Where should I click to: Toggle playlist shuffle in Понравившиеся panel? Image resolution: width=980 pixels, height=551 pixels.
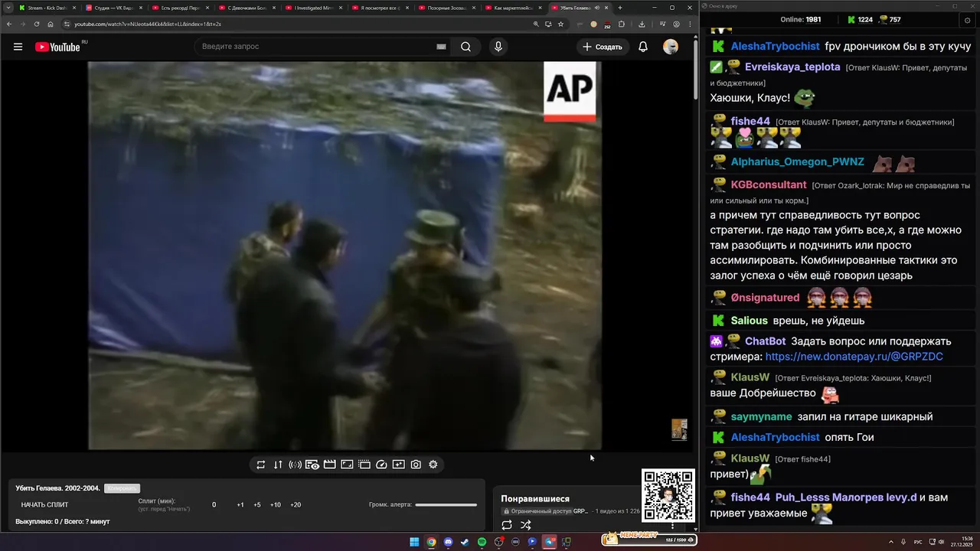526,525
